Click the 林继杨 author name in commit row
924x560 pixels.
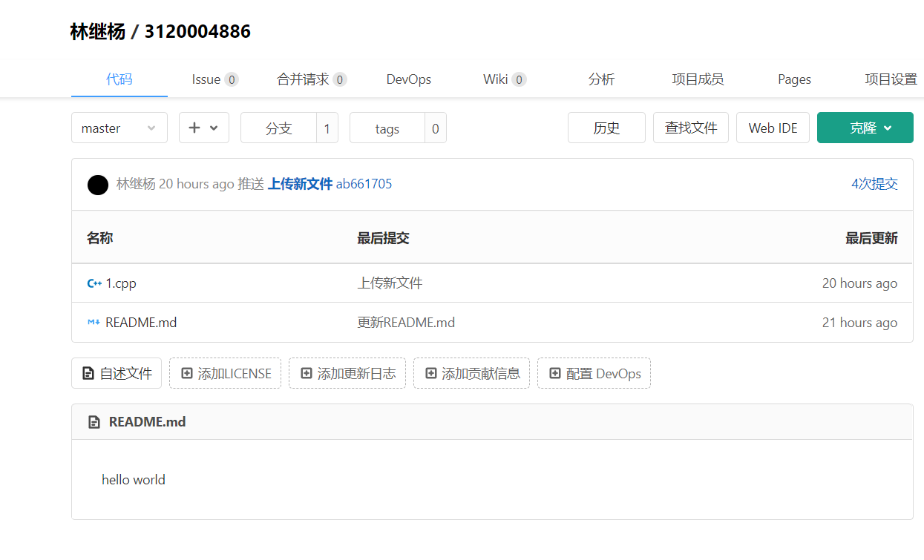(x=136, y=184)
